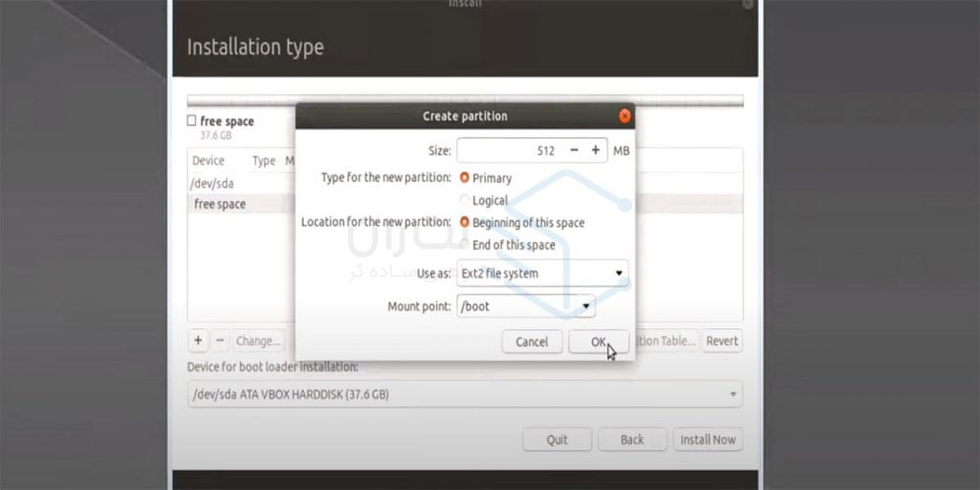Quit the installer
The width and height of the screenshot is (980, 490).
pos(557,440)
